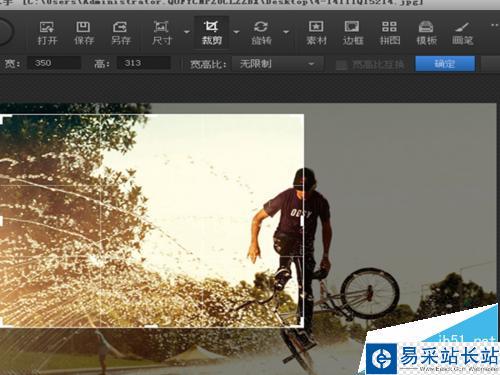Toggle the 宽高比互换 checkbox
The width and height of the screenshot is (500, 375).
[x=341, y=64]
